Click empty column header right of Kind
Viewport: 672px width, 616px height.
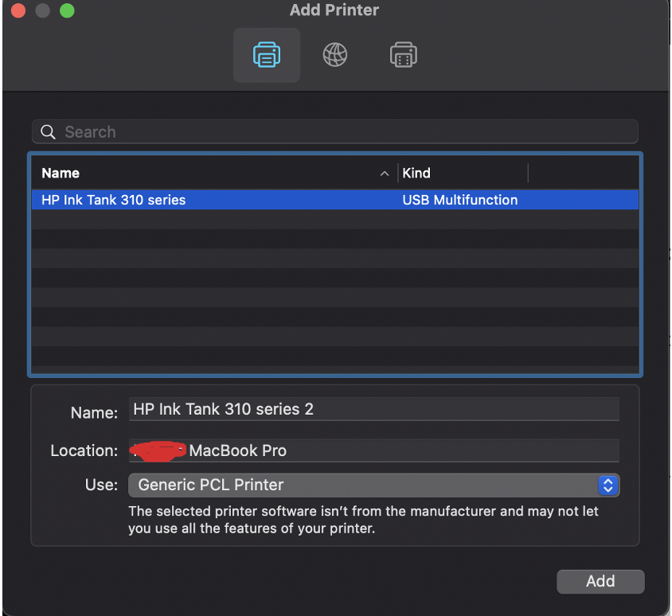pos(583,173)
